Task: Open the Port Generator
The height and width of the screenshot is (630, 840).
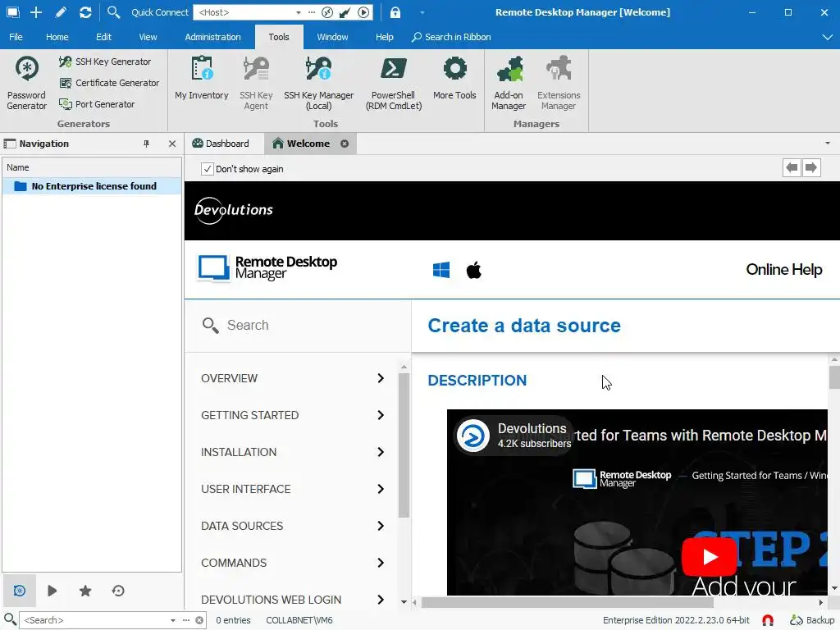Action: click(x=97, y=104)
